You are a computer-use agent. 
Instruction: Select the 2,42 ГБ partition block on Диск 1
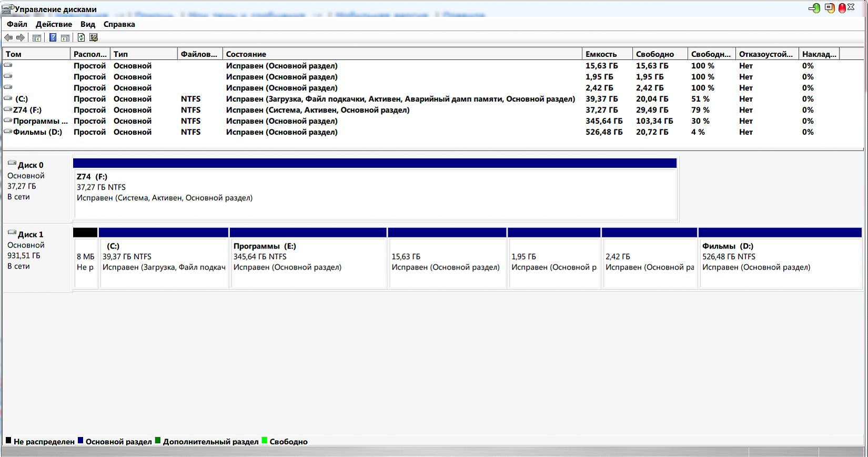coord(650,258)
